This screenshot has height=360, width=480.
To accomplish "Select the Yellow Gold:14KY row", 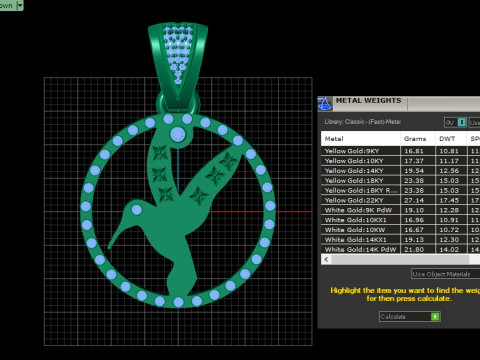I will click(x=400, y=171).
